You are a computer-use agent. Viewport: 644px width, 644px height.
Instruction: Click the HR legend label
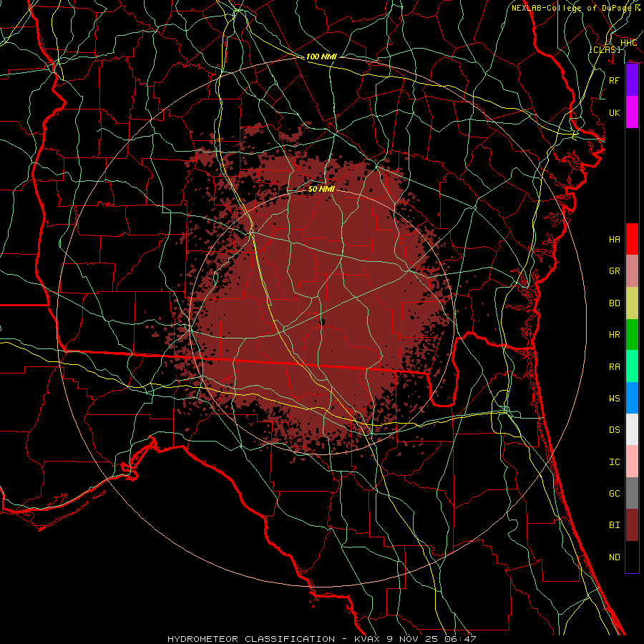click(x=614, y=335)
